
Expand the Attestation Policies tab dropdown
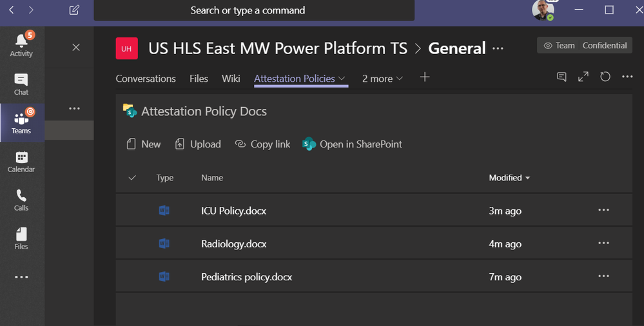[x=342, y=79]
